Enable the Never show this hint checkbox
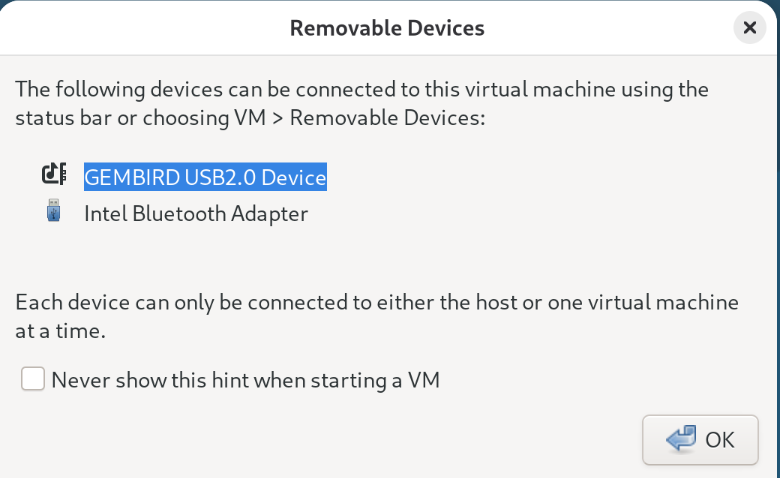The image size is (780, 478). tap(33, 379)
